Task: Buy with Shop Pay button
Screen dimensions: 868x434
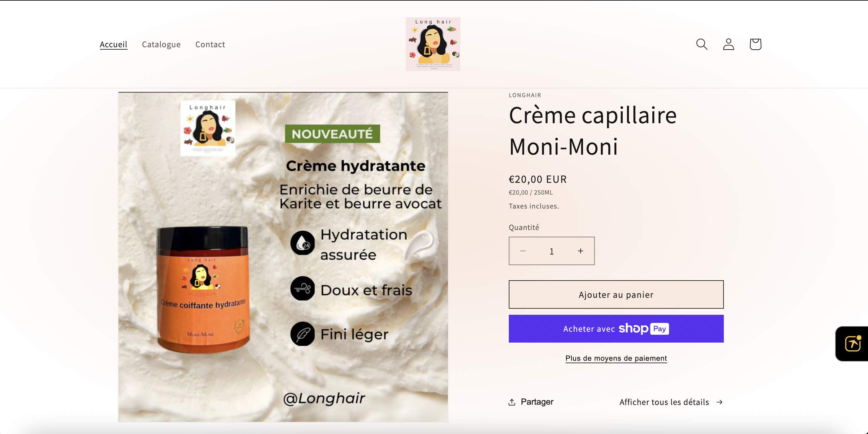Action: [616, 329]
